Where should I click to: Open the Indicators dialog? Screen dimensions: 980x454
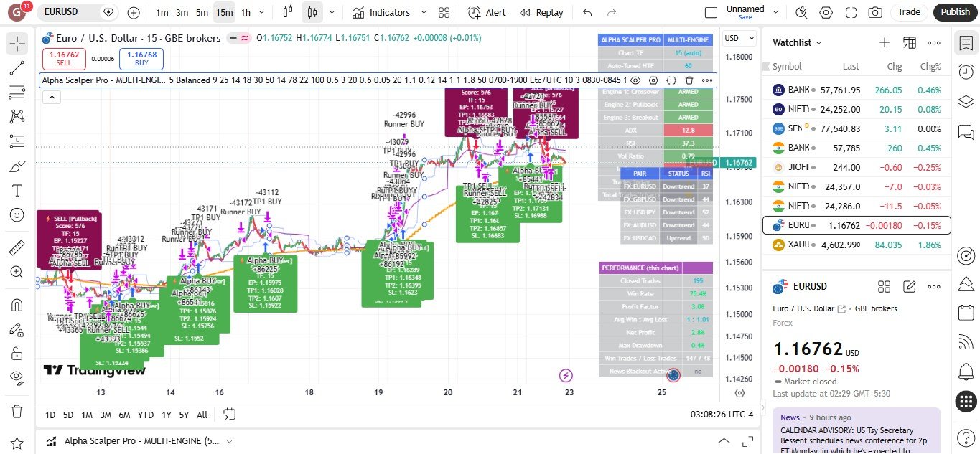click(x=382, y=12)
